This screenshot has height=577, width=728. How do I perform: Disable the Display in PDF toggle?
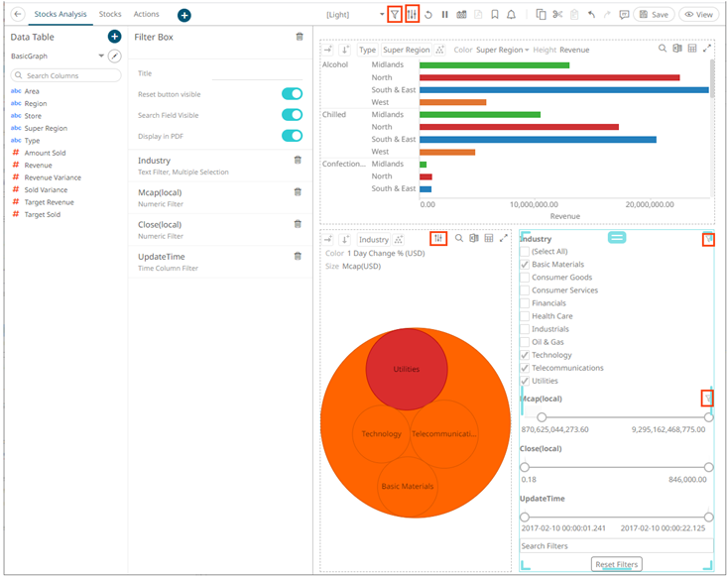click(292, 135)
